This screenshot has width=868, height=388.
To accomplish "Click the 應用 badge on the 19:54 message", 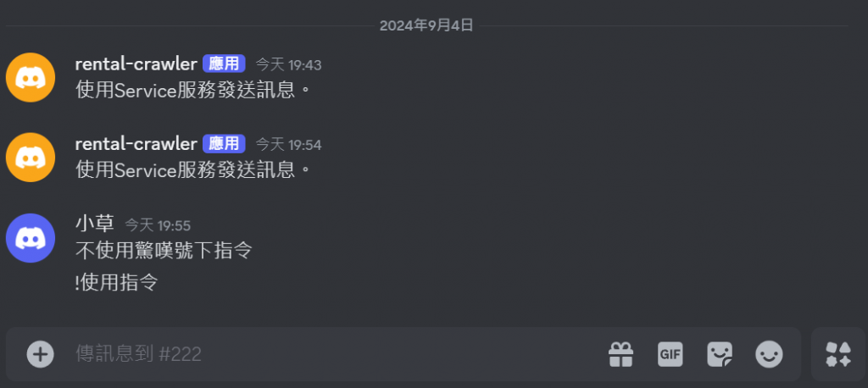I will point(224,144).
